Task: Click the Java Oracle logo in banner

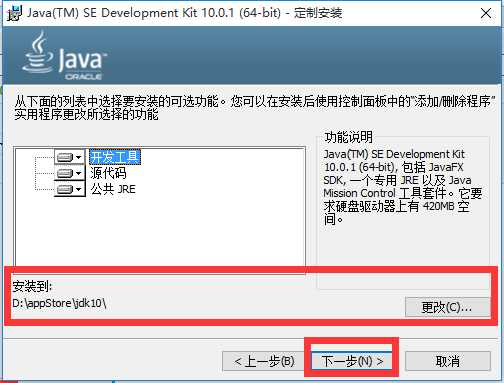Action: coord(64,56)
